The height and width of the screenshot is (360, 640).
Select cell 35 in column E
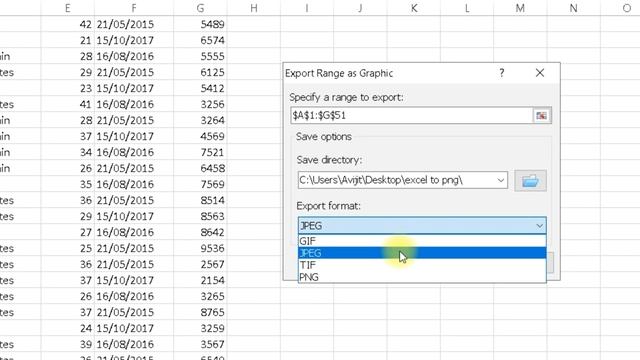click(67, 184)
